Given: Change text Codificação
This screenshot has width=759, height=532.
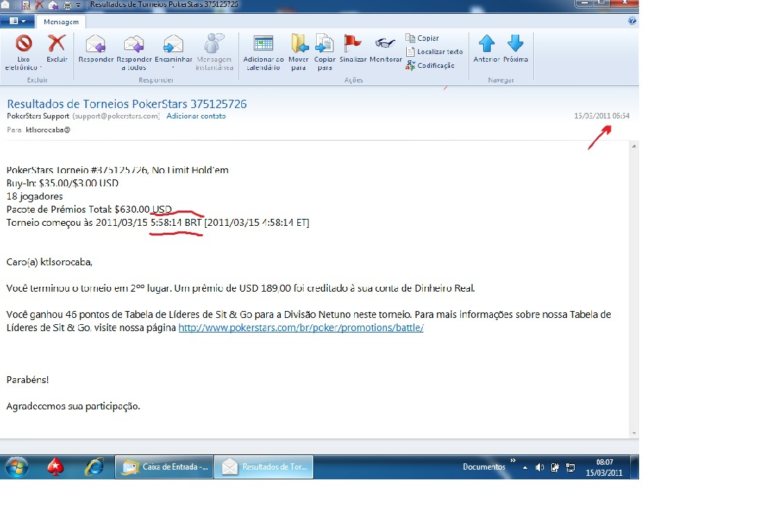Looking at the screenshot, I should coord(430,65).
